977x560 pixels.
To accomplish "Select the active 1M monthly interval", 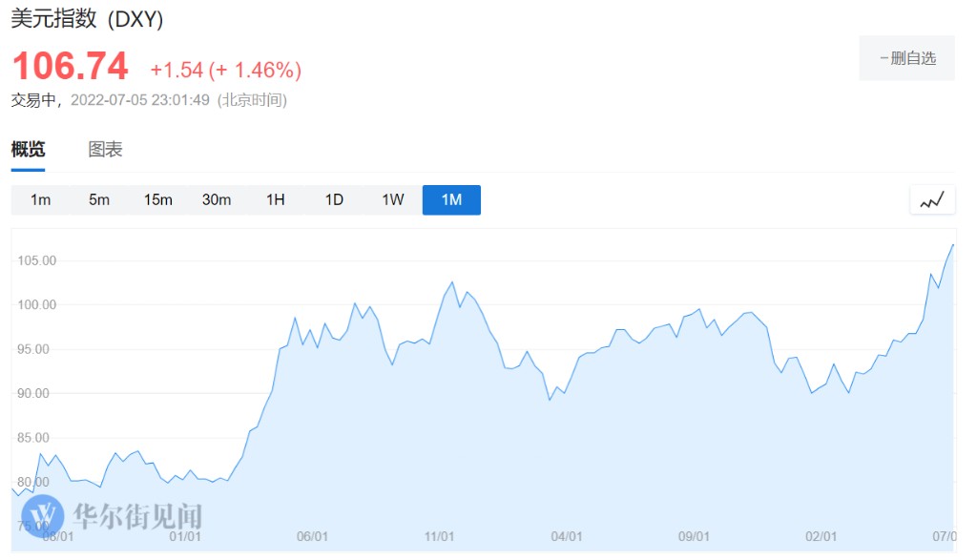I will pyautogui.click(x=451, y=200).
